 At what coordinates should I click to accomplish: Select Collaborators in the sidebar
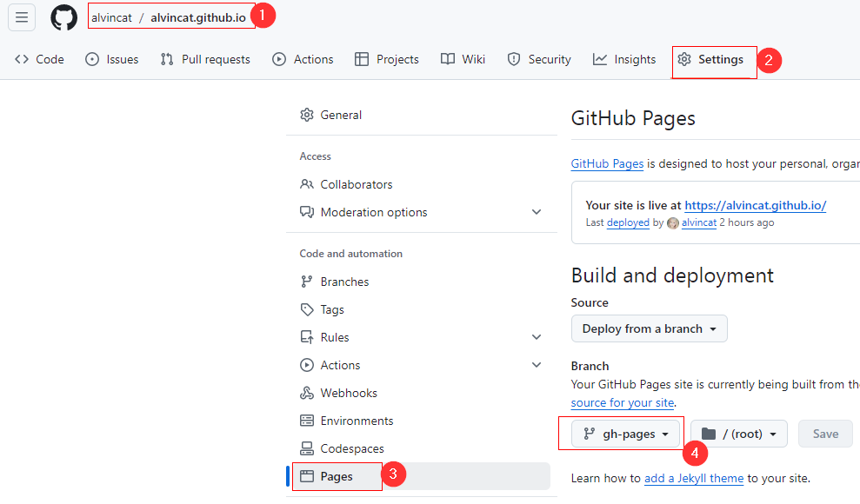[356, 184]
